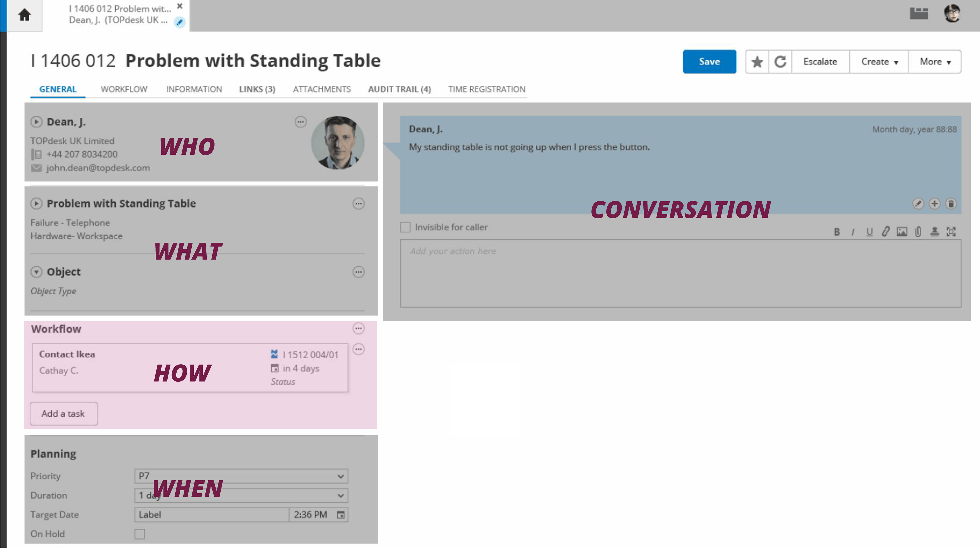This screenshot has width=980, height=548.
Task: Open the Attachments tab
Action: point(322,89)
